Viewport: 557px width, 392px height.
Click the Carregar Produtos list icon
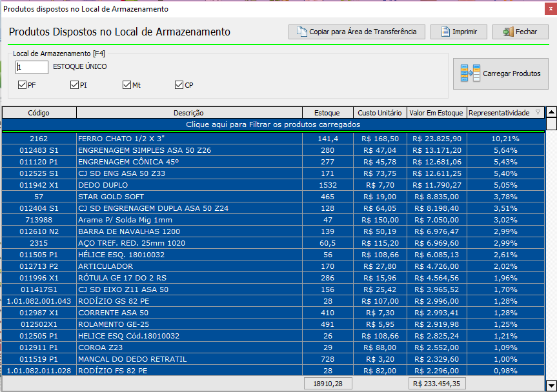click(x=471, y=73)
